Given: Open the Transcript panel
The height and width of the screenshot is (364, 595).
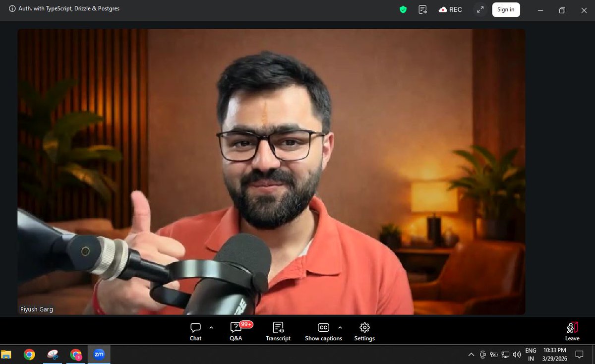Looking at the screenshot, I should [278, 332].
